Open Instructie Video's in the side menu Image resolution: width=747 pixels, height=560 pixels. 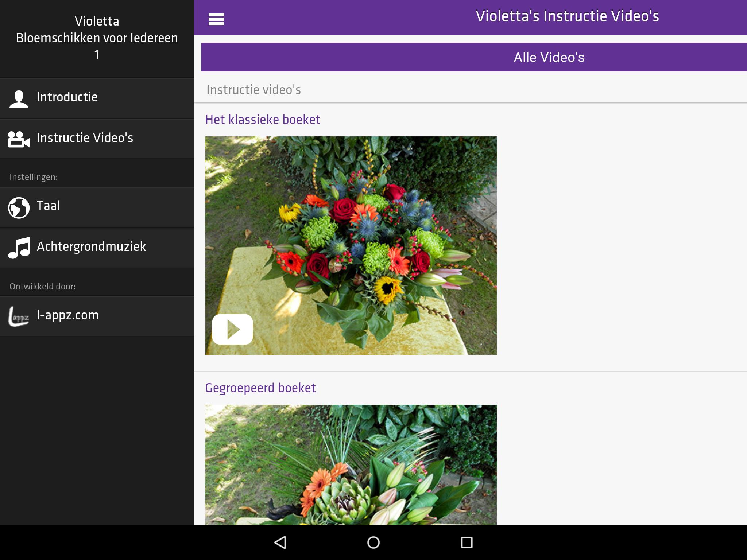[97, 139]
